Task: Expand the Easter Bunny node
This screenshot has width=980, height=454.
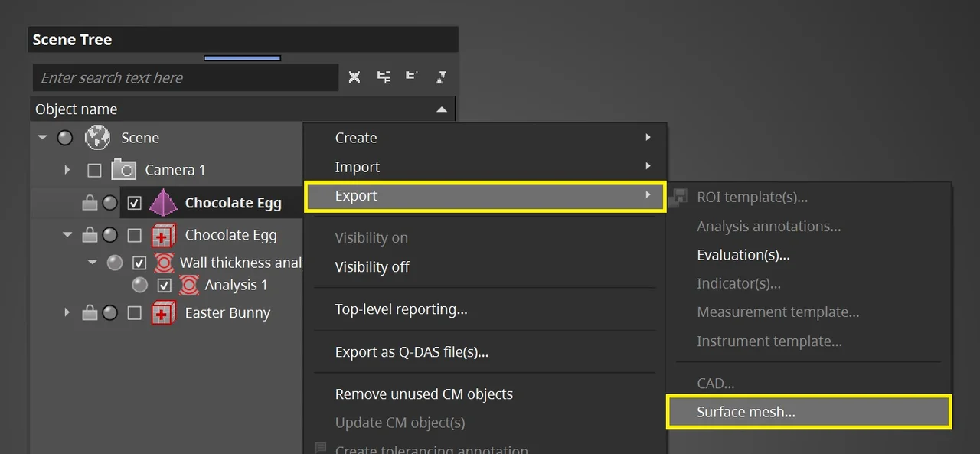Action: (x=67, y=312)
